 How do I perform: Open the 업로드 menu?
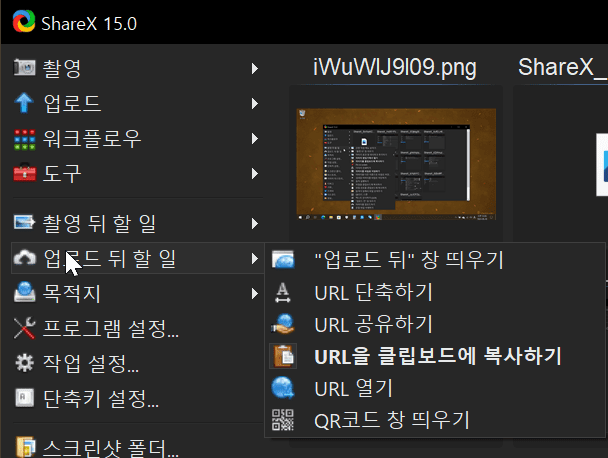[x=137, y=103]
